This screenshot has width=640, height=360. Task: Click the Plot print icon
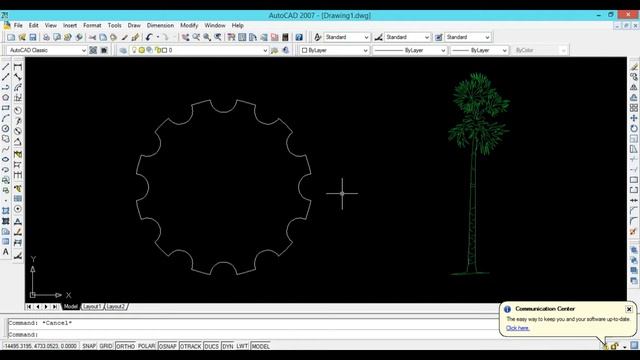click(46, 37)
